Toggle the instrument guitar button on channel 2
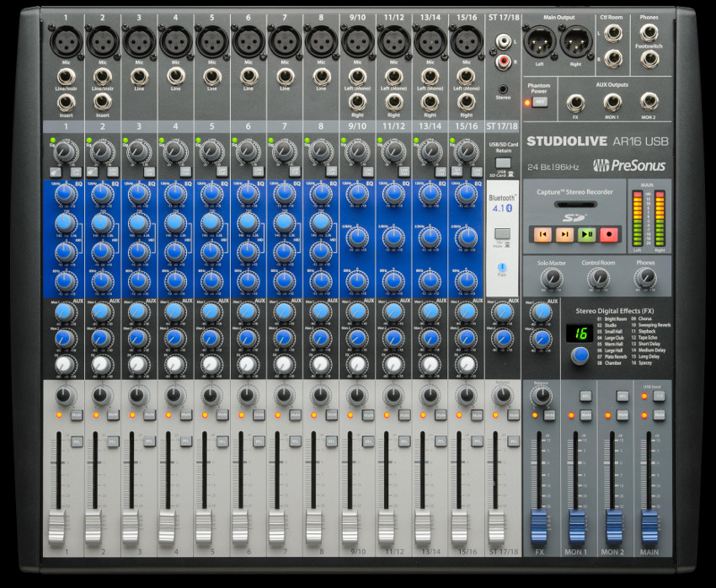The image size is (716, 588). click(91, 172)
